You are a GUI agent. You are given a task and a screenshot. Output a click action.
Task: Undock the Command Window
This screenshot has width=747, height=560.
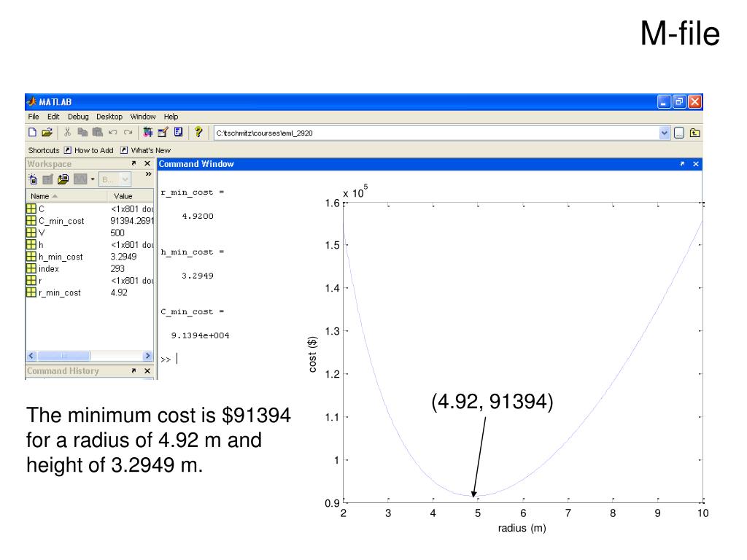click(x=682, y=164)
